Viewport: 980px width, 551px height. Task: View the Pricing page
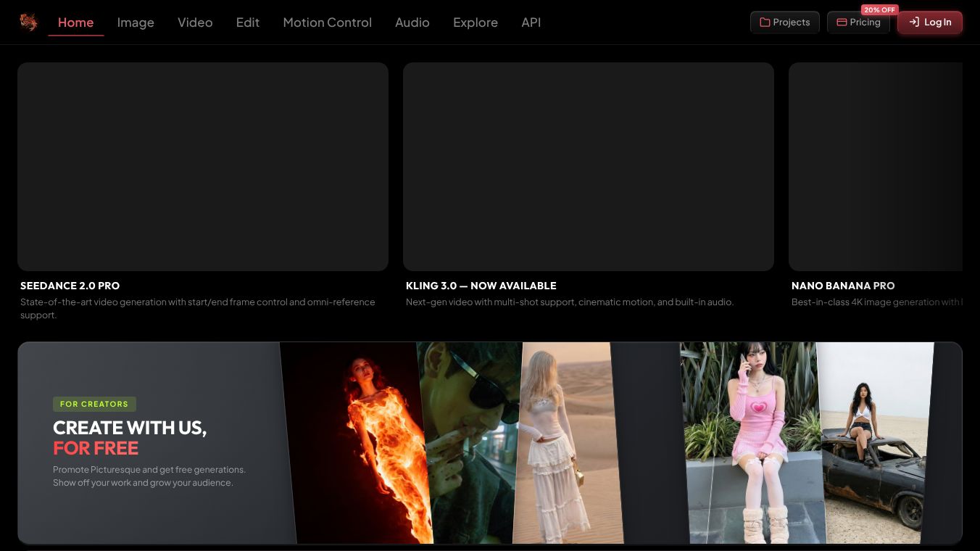coord(858,22)
